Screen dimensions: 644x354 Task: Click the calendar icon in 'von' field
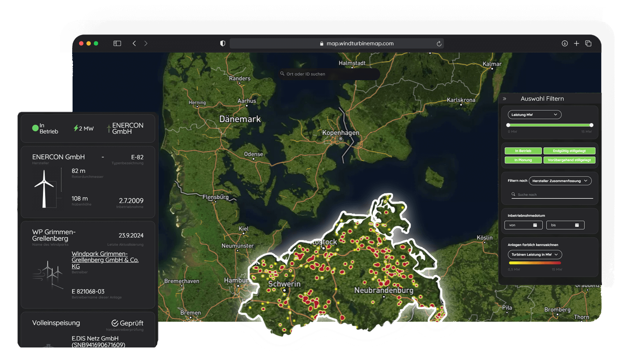(x=535, y=225)
